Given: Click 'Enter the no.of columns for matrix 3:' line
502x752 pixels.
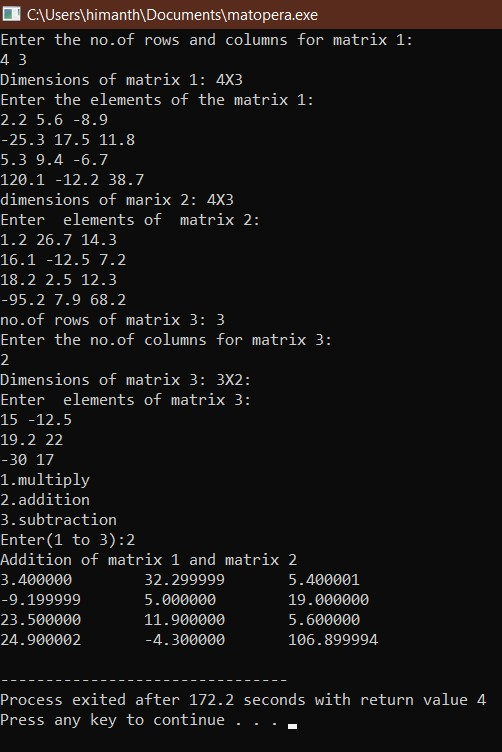Looking at the screenshot, I should 166,340.
